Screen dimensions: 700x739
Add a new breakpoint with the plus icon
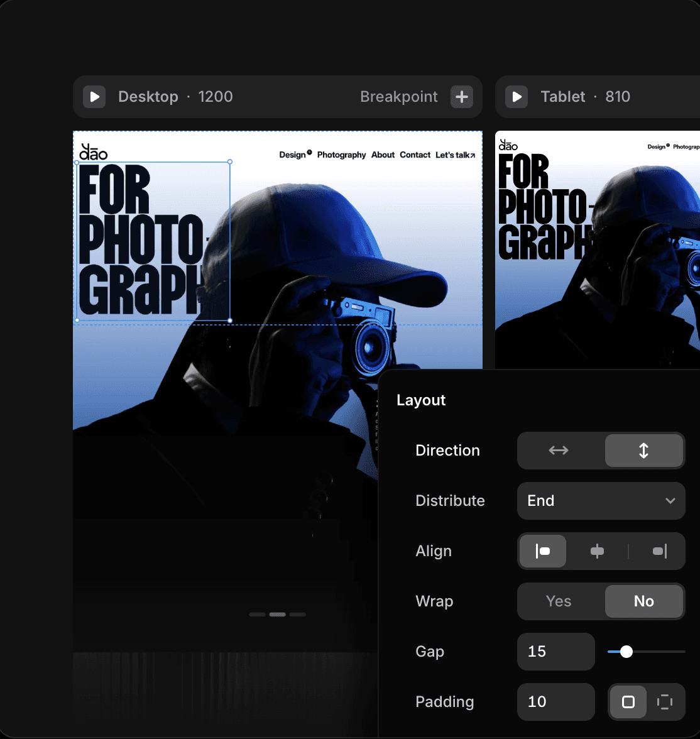pos(461,97)
